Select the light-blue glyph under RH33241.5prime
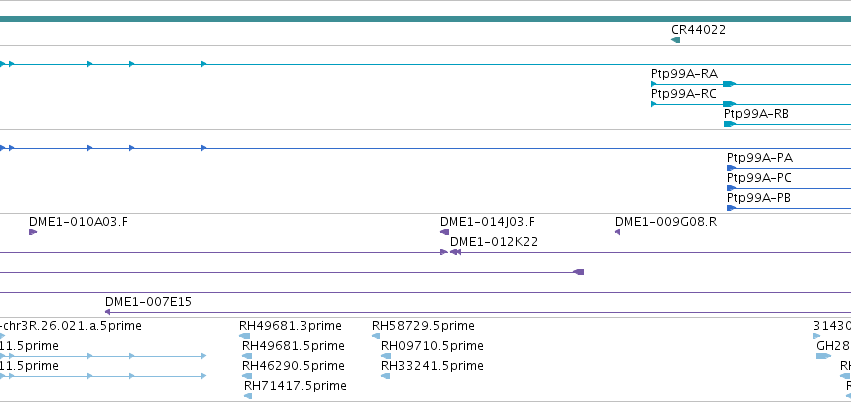Viewport: 851px width, 402px height. [x=385, y=376]
